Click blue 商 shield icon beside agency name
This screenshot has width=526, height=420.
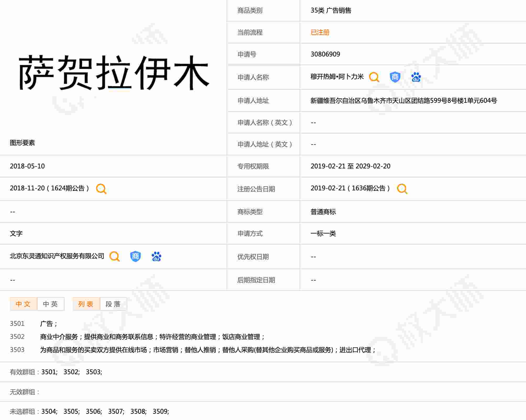(135, 256)
